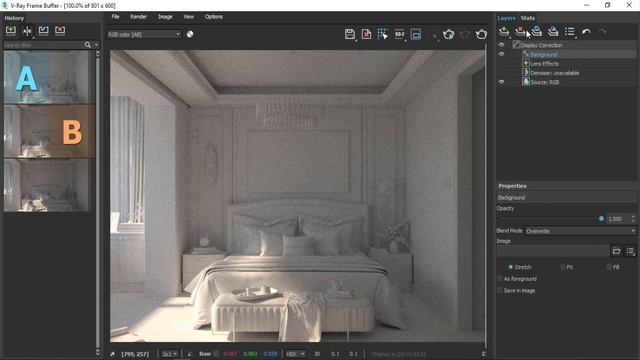
Task: Open the Options menu
Action: (214, 17)
